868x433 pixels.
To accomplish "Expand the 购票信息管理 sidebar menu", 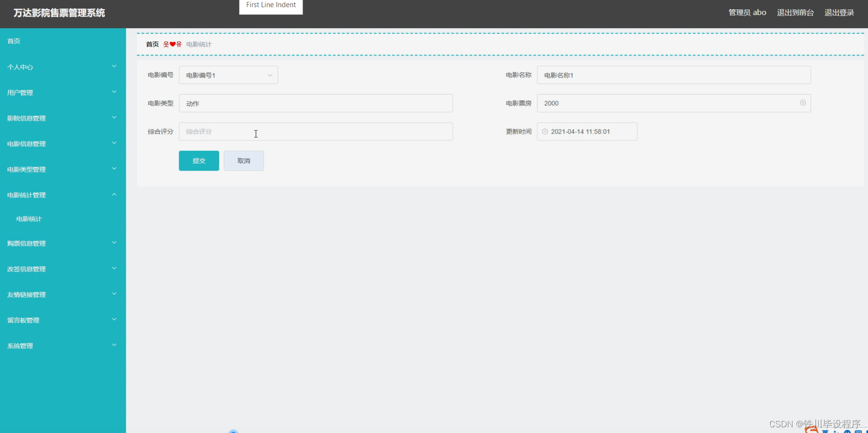I will [63, 243].
